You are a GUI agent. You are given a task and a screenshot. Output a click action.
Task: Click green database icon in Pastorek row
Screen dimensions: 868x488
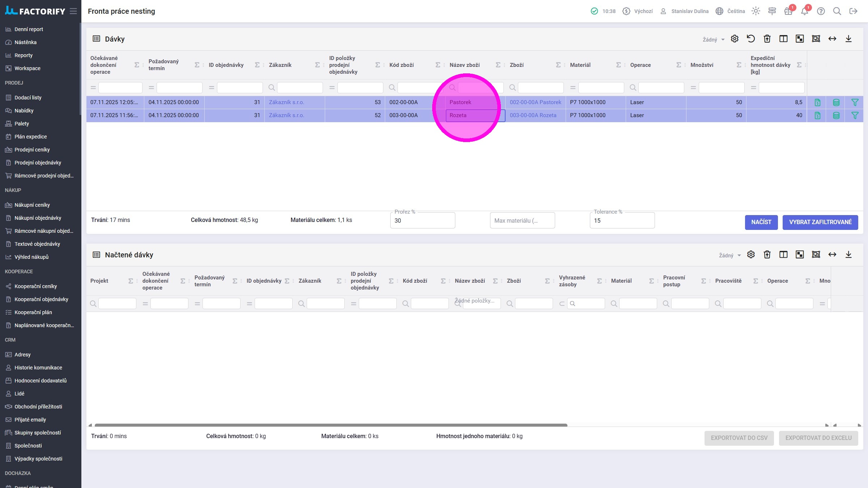(836, 102)
